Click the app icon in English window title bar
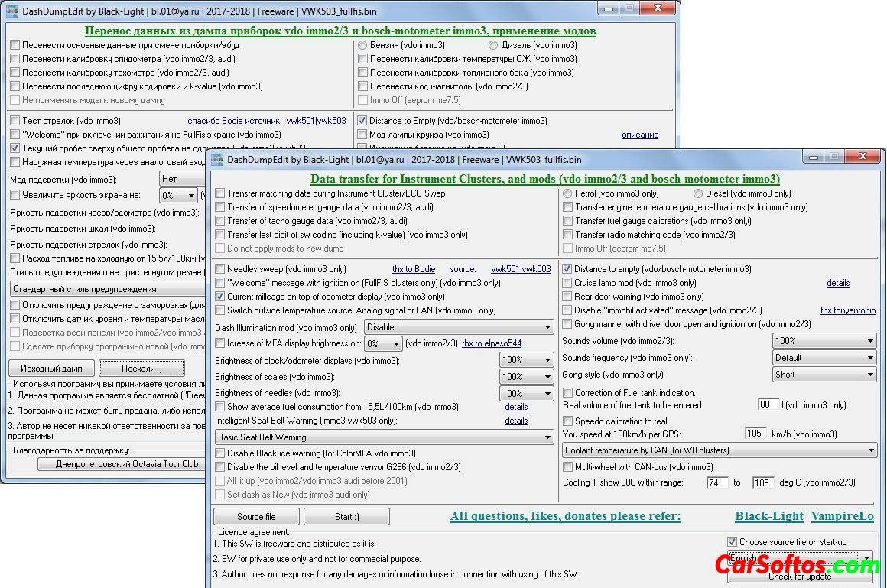 click(x=217, y=160)
